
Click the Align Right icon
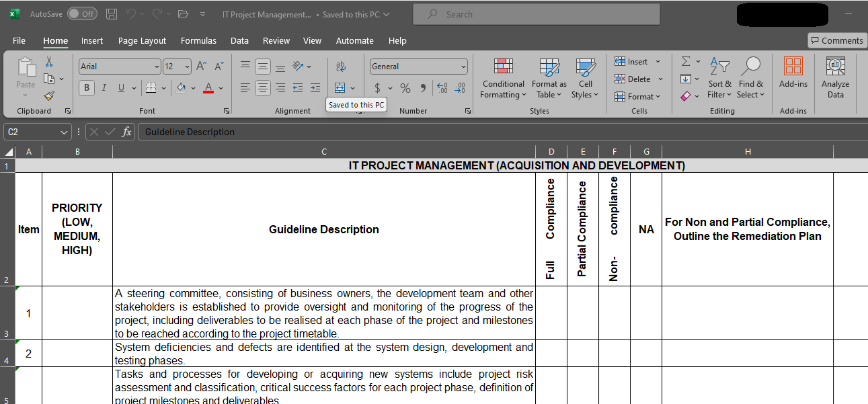coord(280,87)
